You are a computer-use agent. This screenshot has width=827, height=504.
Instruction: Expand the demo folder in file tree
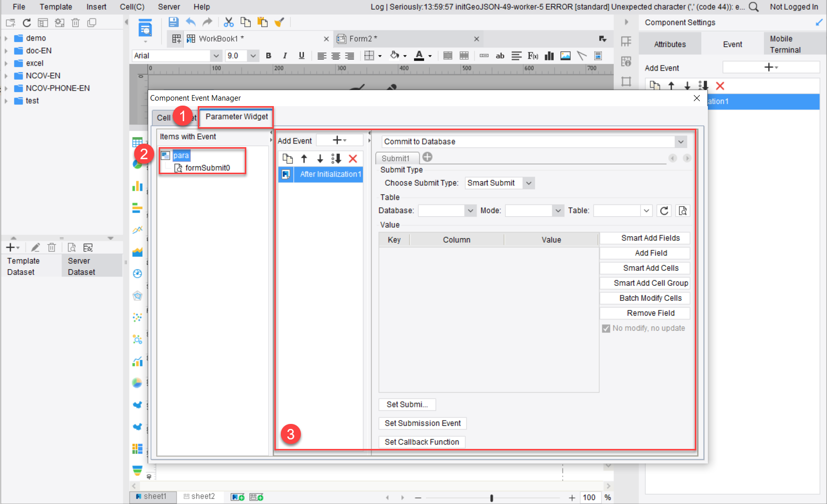pos(6,38)
